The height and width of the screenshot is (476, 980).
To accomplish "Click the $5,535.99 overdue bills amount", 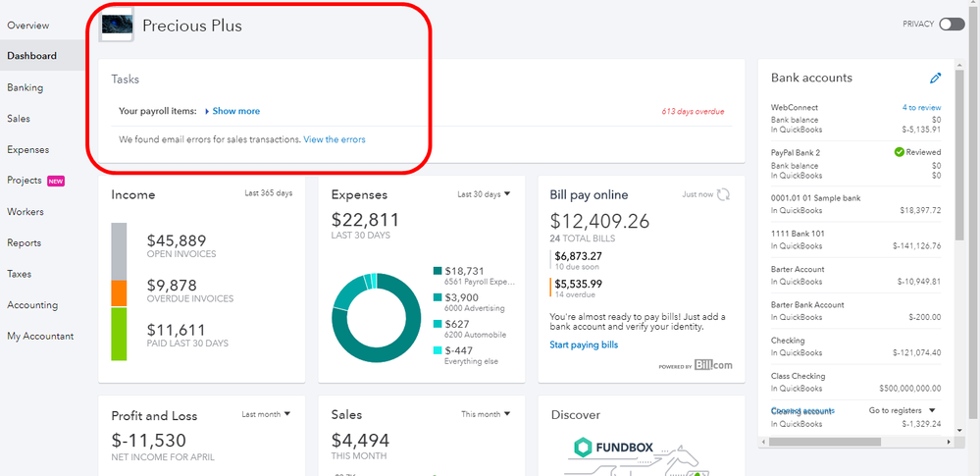I will (578, 284).
